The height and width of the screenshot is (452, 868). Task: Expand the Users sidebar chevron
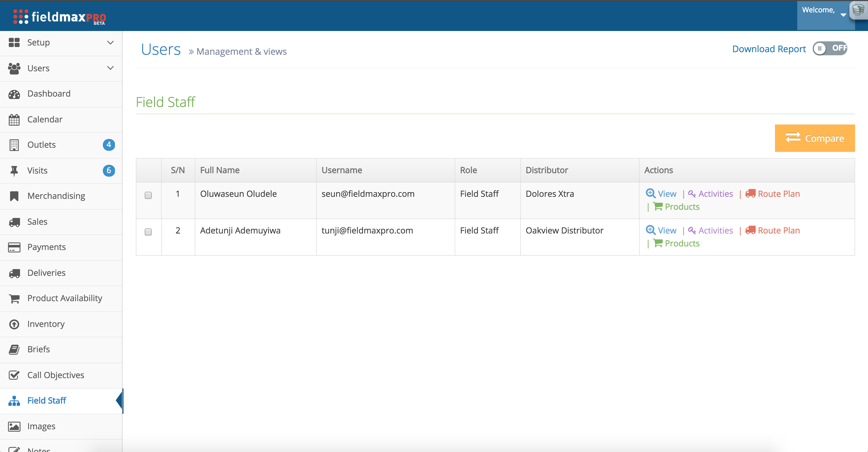pyautogui.click(x=110, y=68)
